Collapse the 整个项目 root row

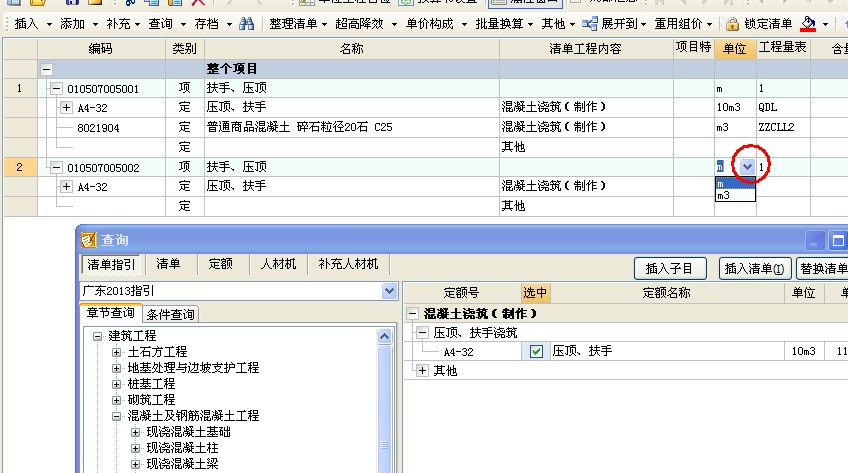pos(47,69)
